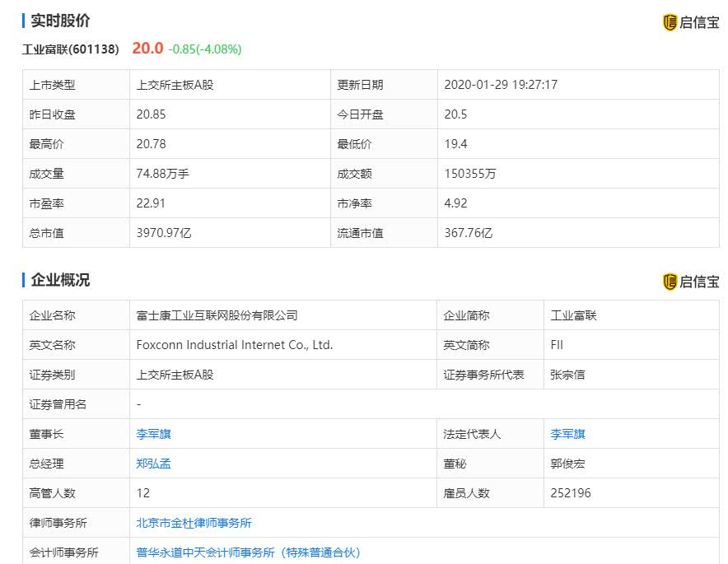Click stock name 工业富联(601138)
Screen dimensions: 728x564
coord(71,49)
